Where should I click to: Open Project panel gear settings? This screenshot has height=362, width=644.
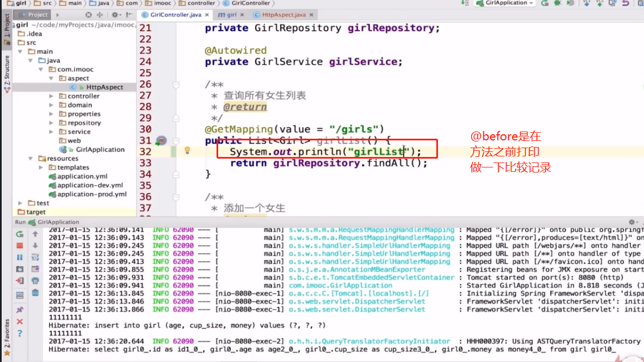115,15
